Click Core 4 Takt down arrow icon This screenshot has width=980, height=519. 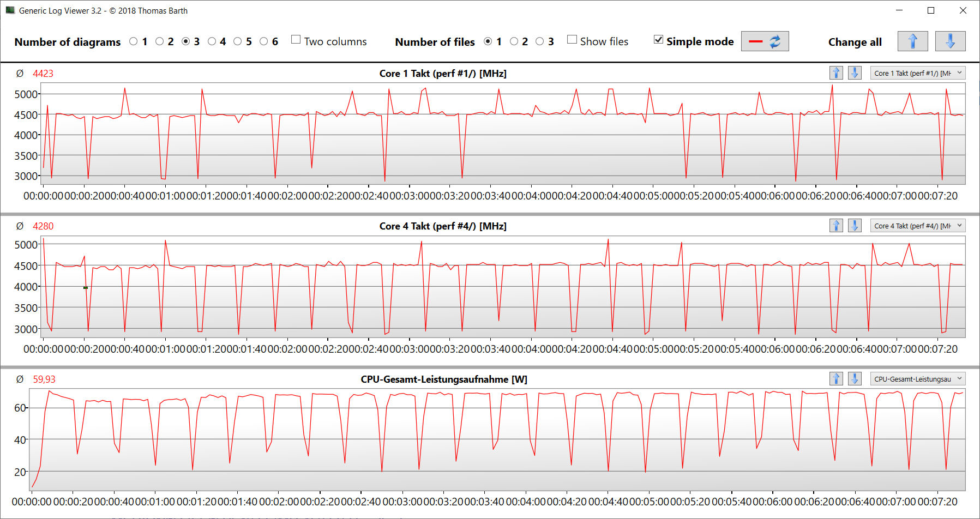(x=855, y=226)
